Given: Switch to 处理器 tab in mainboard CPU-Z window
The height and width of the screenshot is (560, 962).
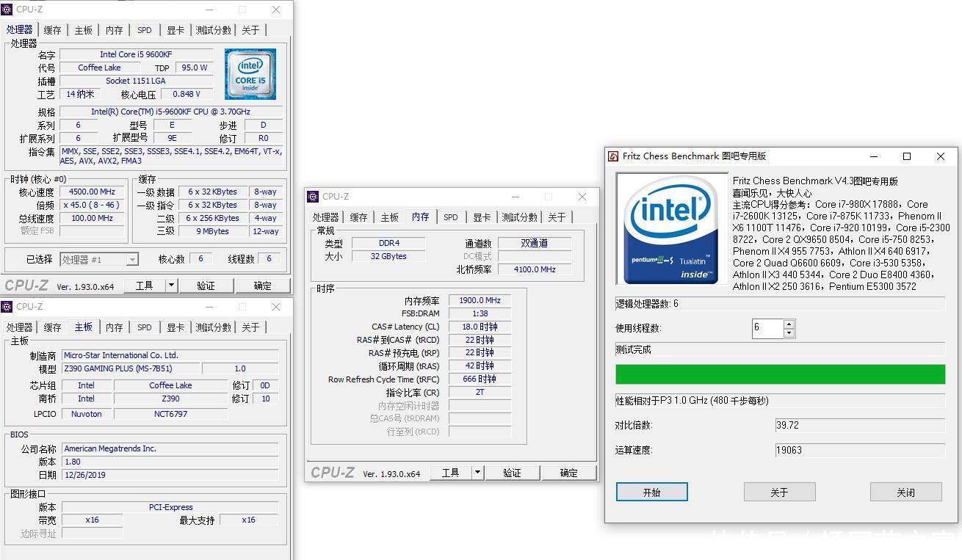Looking at the screenshot, I should 19,327.
